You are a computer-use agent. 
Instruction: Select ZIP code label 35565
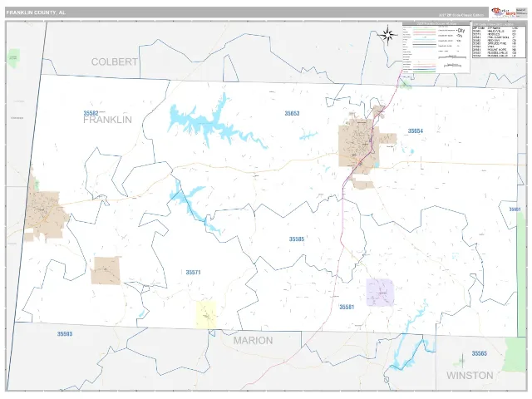(479, 353)
